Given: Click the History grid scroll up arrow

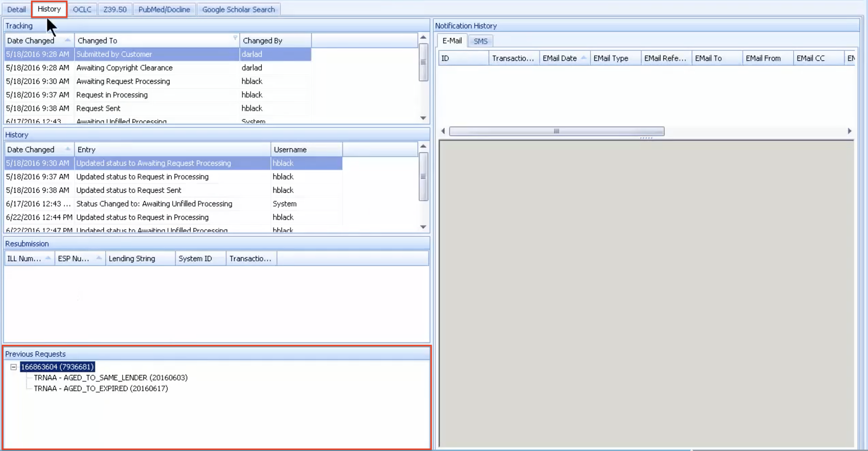Looking at the screenshot, I should [x=423, y=146].
